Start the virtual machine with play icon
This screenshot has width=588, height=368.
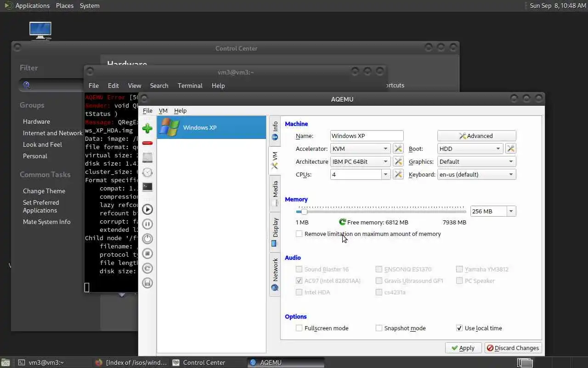click(x=147, y=209)
